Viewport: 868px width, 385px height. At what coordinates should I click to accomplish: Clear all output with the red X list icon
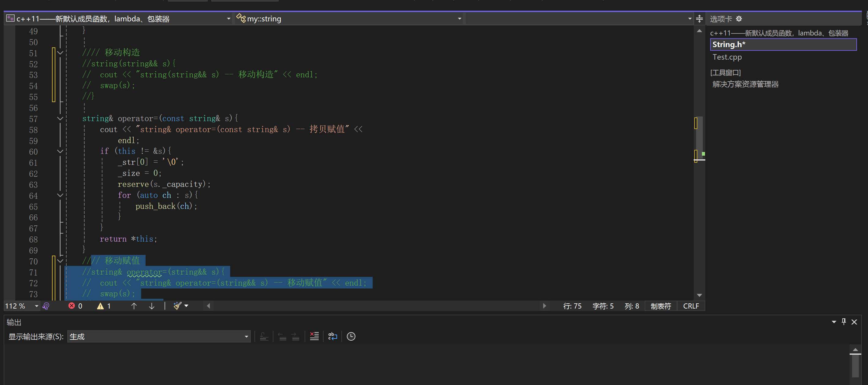[314, 336]
